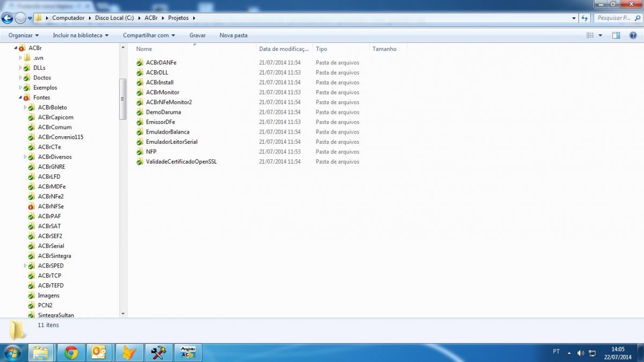Open the Organizar menu
The height and width of the screenshot is (362, 644).
pos(24,35)
